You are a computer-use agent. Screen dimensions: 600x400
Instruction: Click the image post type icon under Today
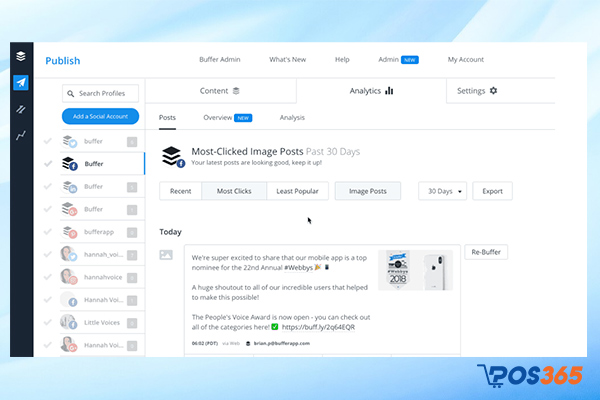tap(166, 255)
